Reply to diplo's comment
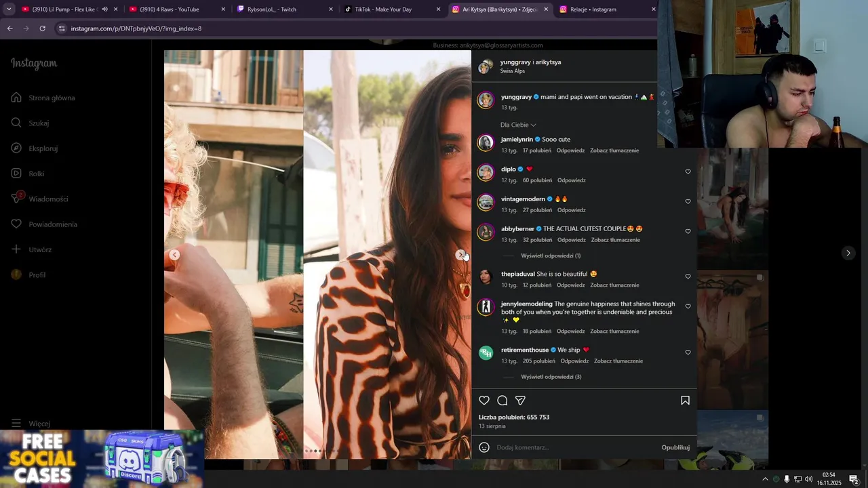The width and height of the screenshot is (868, 488). coord(572,180)
